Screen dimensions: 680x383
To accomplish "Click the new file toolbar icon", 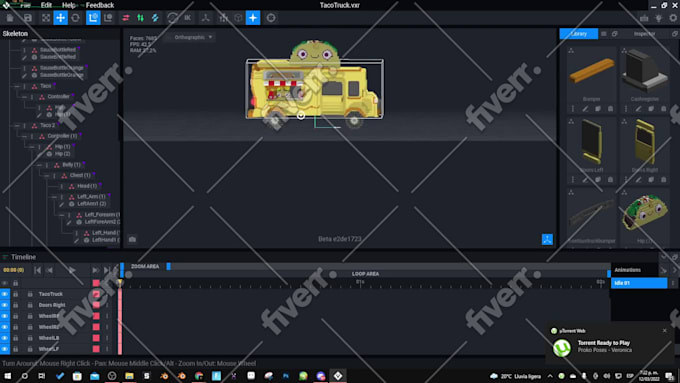I will point(10,18).
